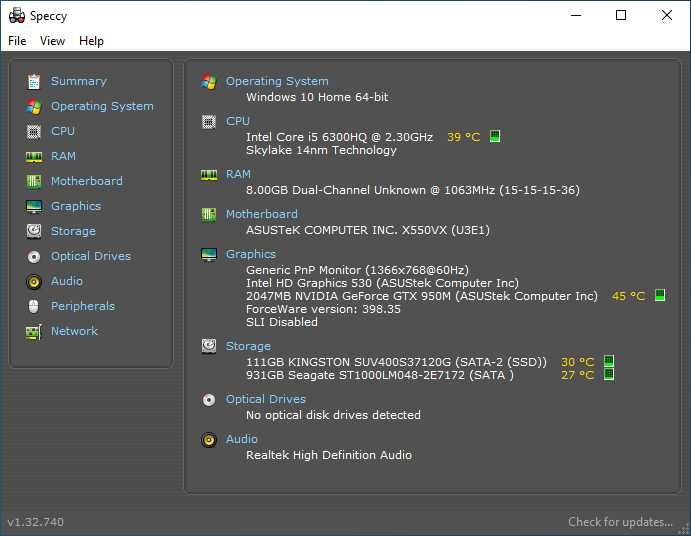Open the File menu

tap(17, 41)
